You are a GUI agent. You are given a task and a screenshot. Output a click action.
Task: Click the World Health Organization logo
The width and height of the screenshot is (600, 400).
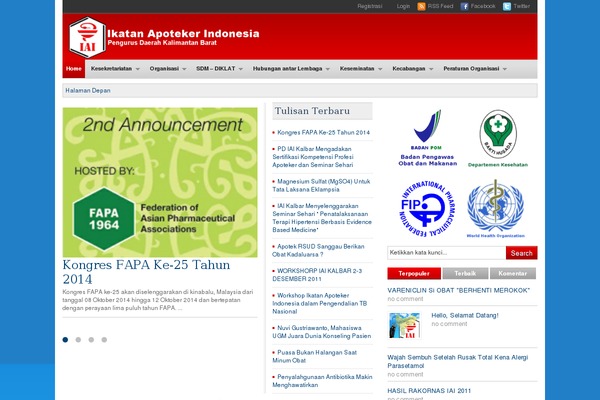[496, 209]
